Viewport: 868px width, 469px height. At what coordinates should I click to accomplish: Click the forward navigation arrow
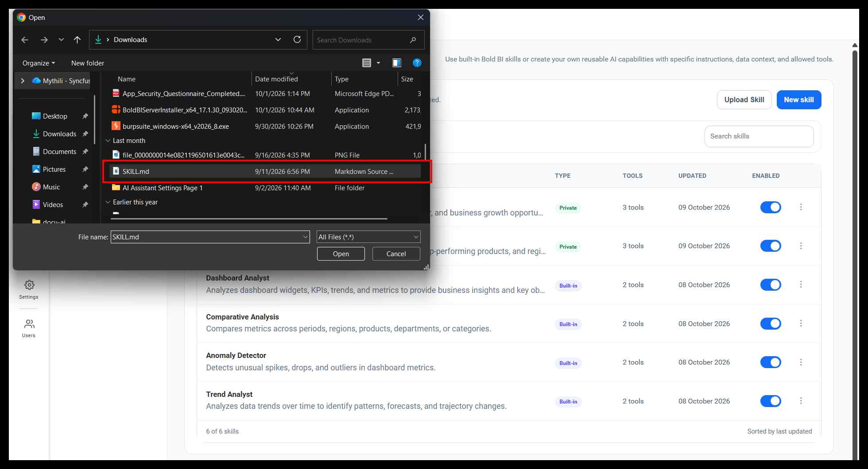pos(44,40)
